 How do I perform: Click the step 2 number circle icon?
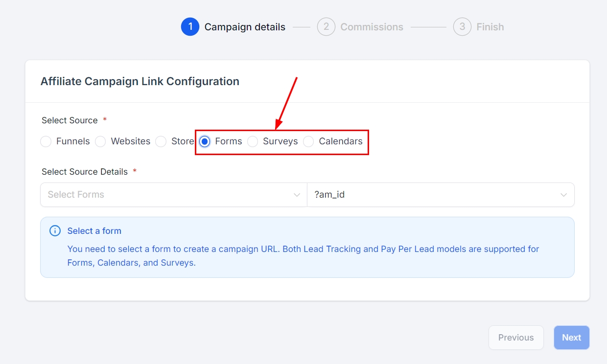(x=326, y=27)
